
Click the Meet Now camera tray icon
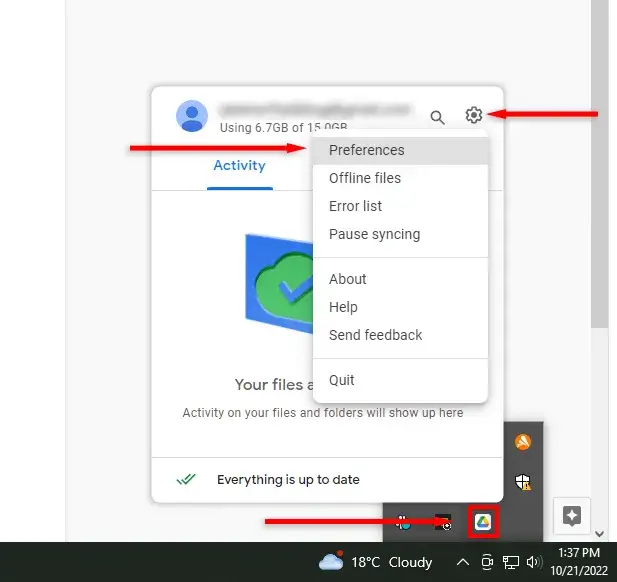[x=487, y=562]
